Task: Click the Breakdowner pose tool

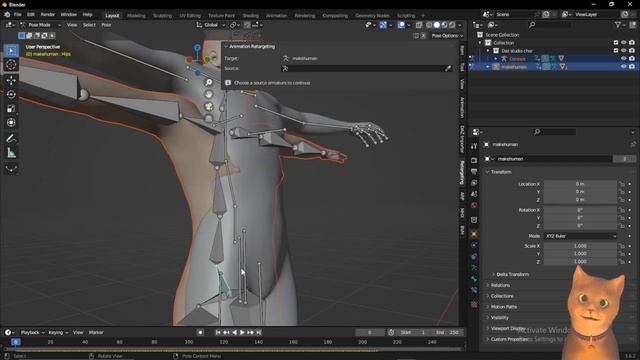Action: pos(11,169)
